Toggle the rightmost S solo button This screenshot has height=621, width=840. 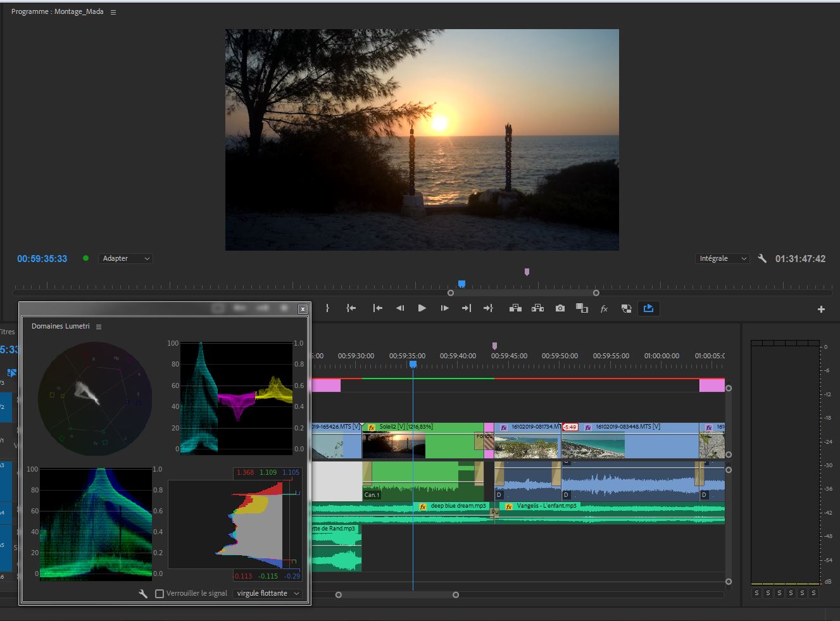pos(813,593)
